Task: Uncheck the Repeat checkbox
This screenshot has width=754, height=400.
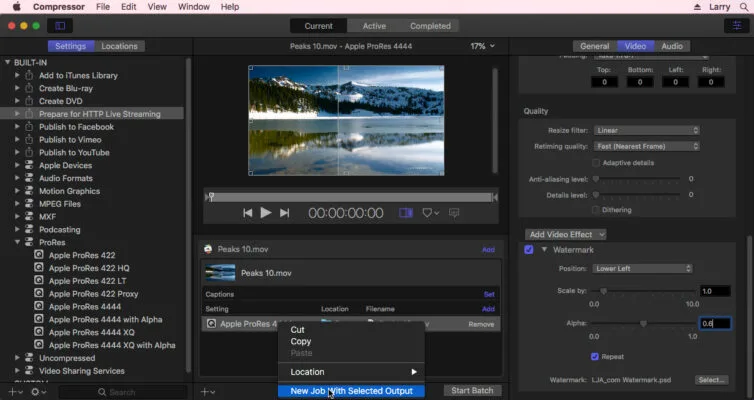Action: tap(596, 356)
